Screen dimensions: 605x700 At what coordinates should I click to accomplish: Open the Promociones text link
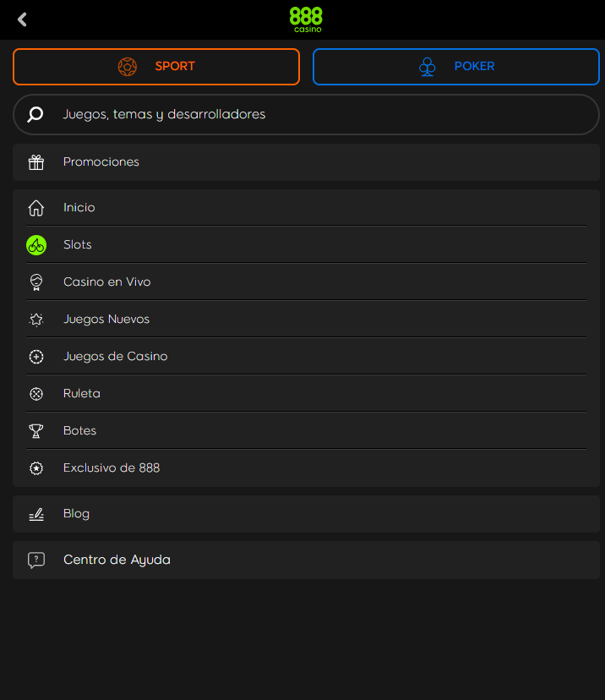(101, 162)
